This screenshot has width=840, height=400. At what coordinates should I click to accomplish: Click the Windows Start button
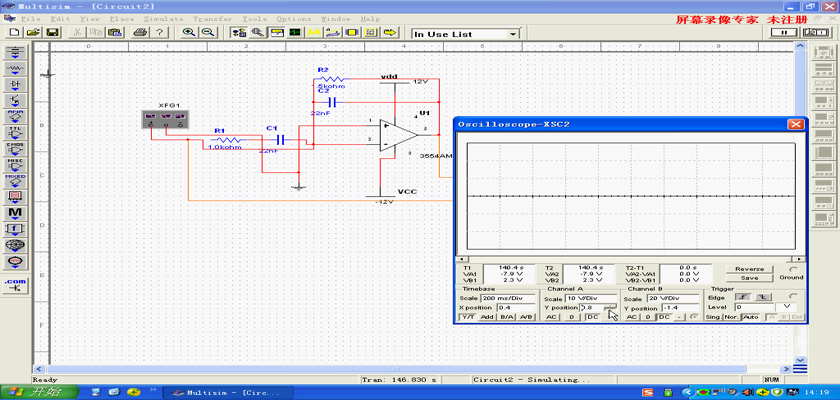(x=39, y=392)
